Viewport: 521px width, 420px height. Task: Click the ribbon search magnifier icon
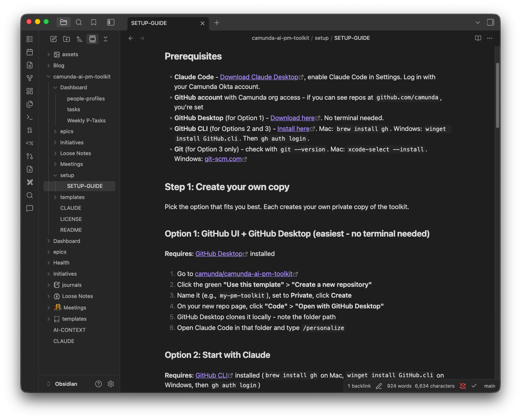pos(30,195)
